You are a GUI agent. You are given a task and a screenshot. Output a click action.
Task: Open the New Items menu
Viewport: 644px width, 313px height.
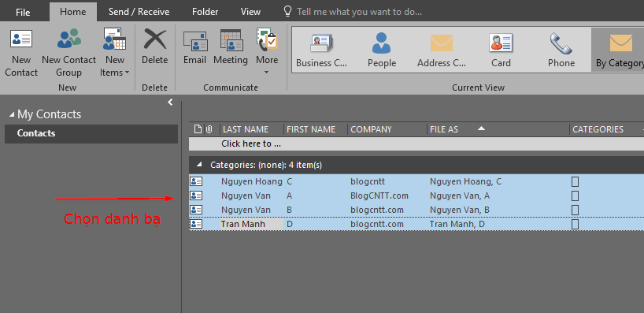115,53
